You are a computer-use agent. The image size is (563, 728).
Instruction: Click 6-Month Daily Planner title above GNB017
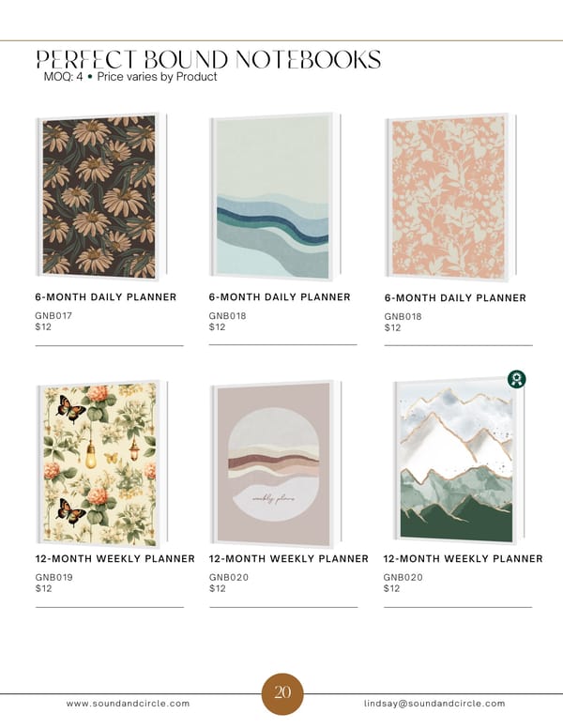105,297
